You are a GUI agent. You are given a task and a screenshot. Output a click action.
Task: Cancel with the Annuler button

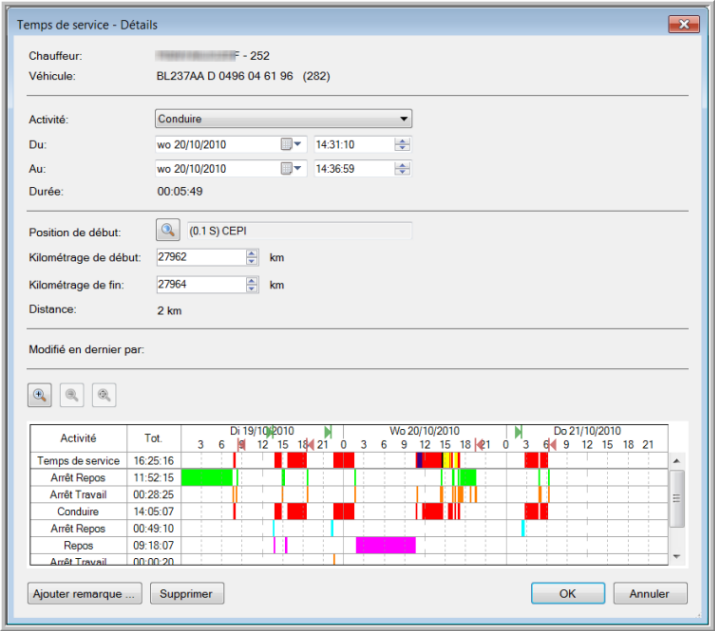[x=649, y=593]
